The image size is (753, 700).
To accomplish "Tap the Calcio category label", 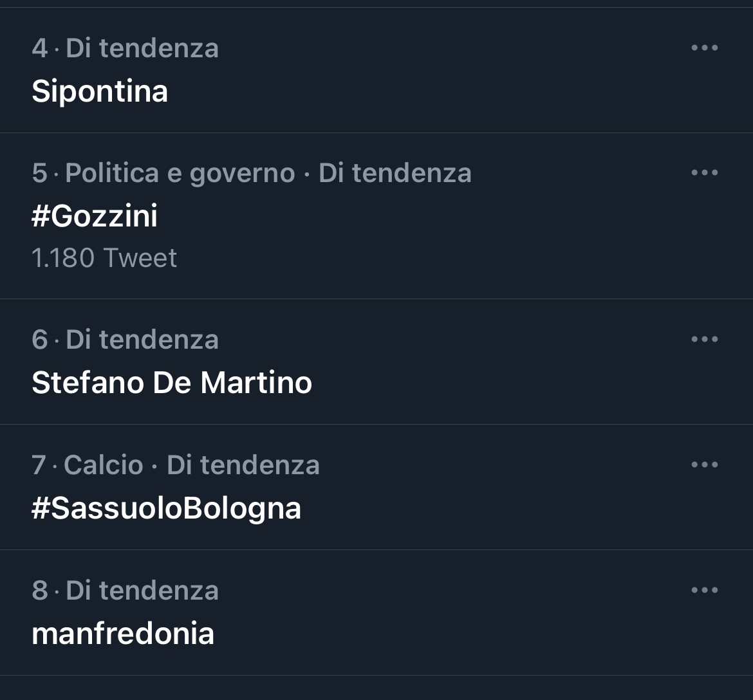I will (x=104, y=465).
